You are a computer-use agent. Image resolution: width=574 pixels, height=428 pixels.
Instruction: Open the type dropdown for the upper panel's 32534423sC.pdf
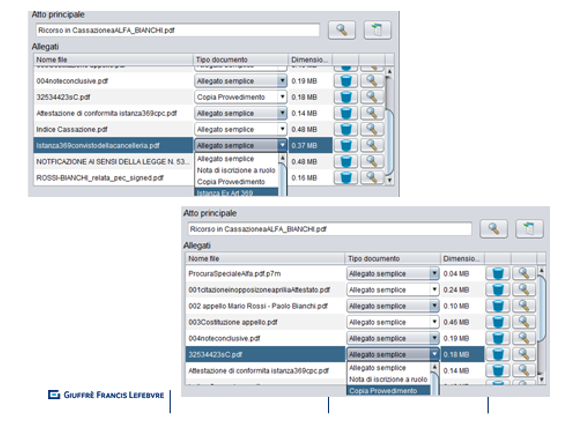click(x=282, y=97)
